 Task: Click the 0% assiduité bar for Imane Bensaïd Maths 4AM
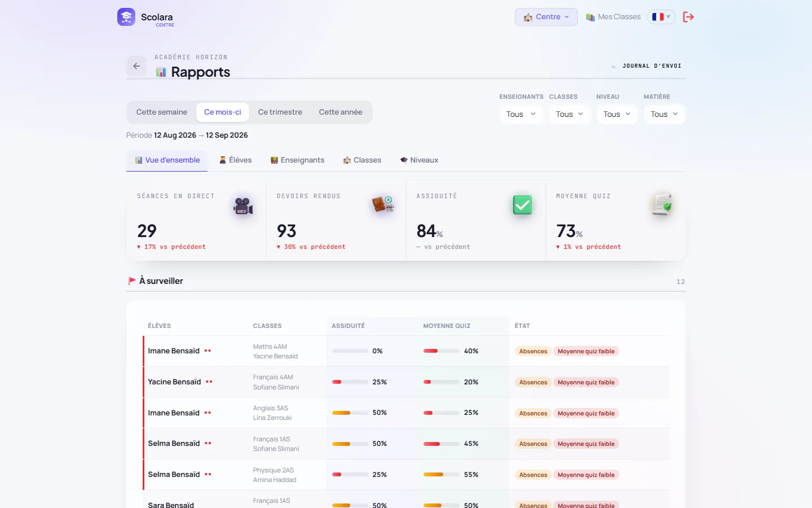tap(350, 351)
